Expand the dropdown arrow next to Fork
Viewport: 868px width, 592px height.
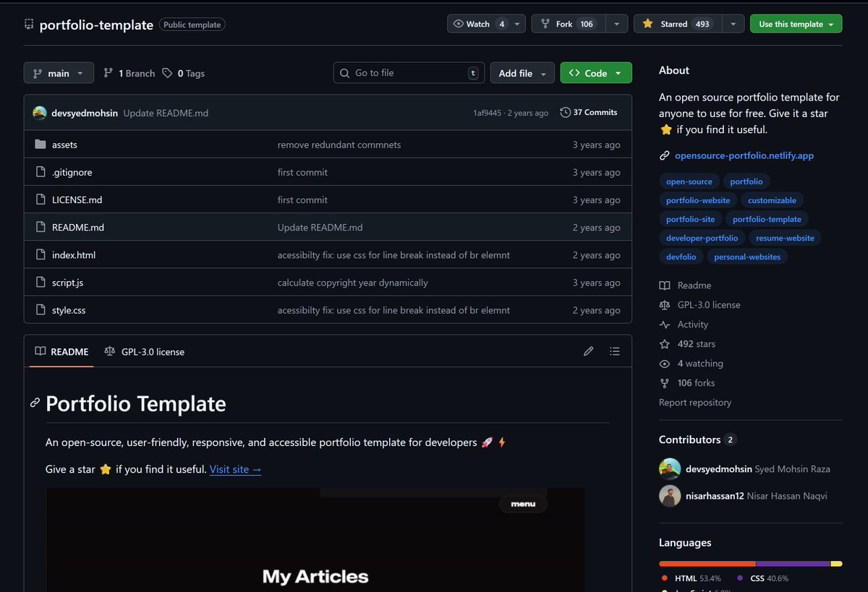point(616,24)
